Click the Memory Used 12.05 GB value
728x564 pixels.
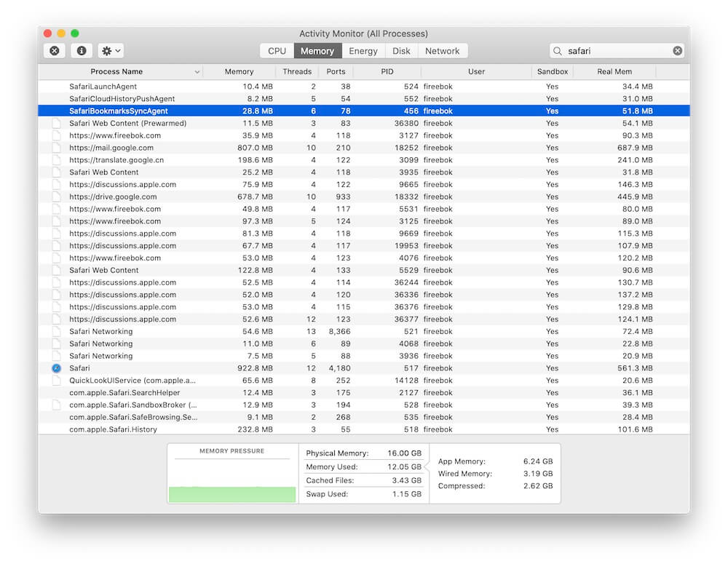pyautogui.click(x=404, y=467)
